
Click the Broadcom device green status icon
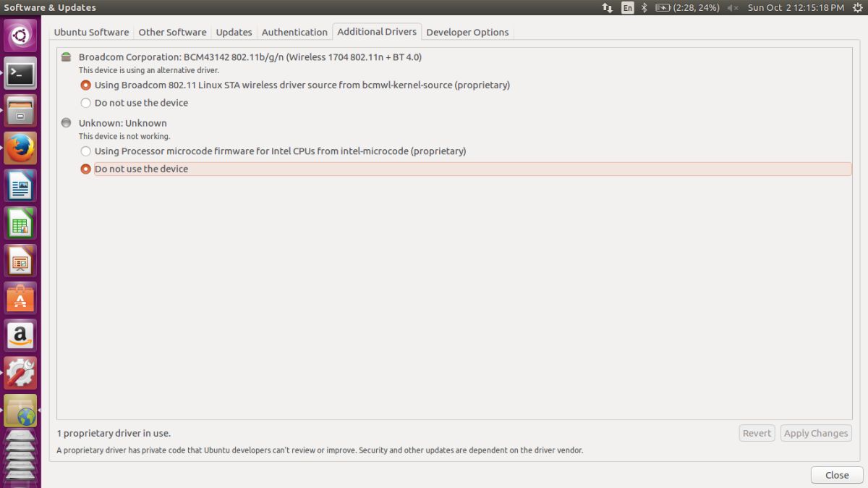click(67, 56)
